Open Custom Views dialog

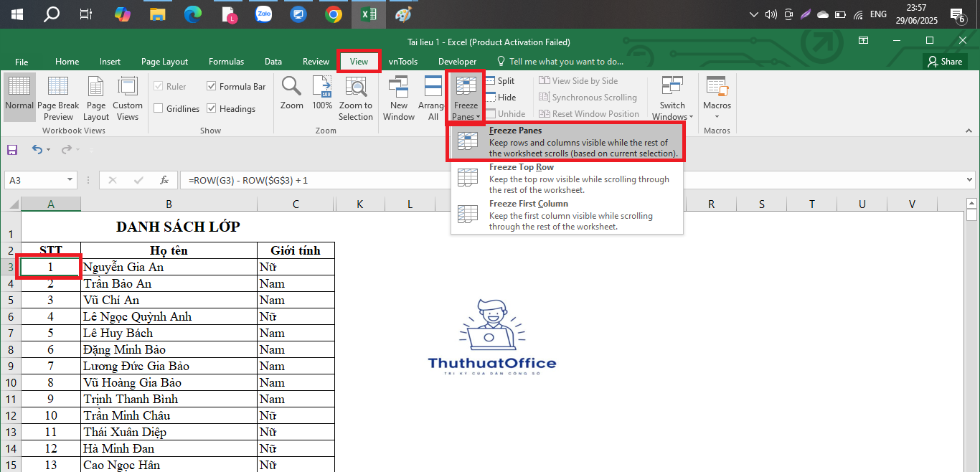128,98
